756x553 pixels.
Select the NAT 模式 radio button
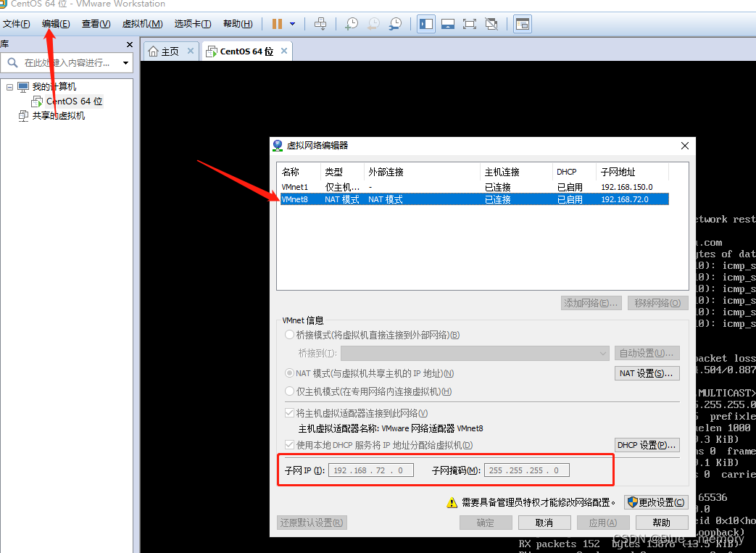pos(289,373)
